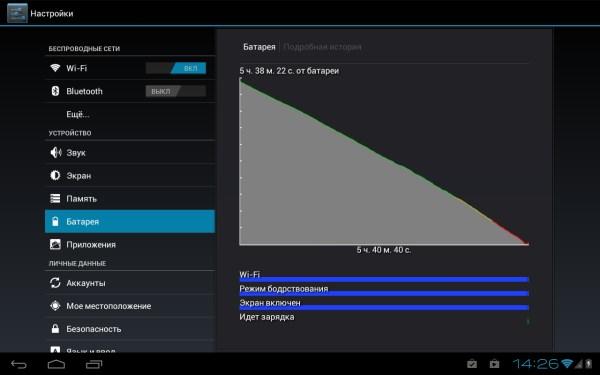Turn off the Wi-Fi switch

pos(176,68)
